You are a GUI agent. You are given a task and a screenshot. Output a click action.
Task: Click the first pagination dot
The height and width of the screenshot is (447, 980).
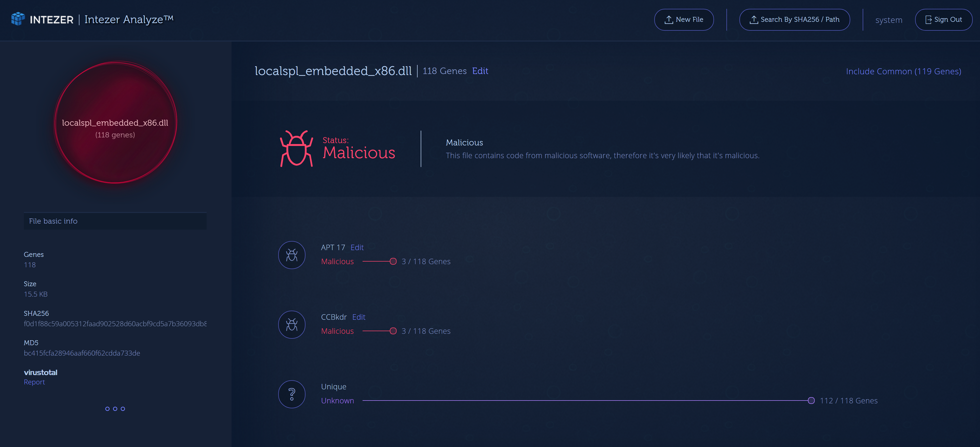pyautogui.click(x=107, y=409)
